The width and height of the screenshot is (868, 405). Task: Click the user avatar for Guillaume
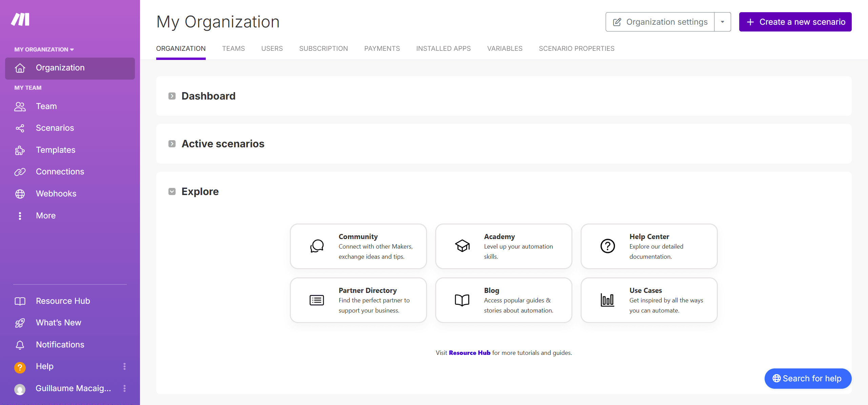pyautogui.click(x=20, y=389)
